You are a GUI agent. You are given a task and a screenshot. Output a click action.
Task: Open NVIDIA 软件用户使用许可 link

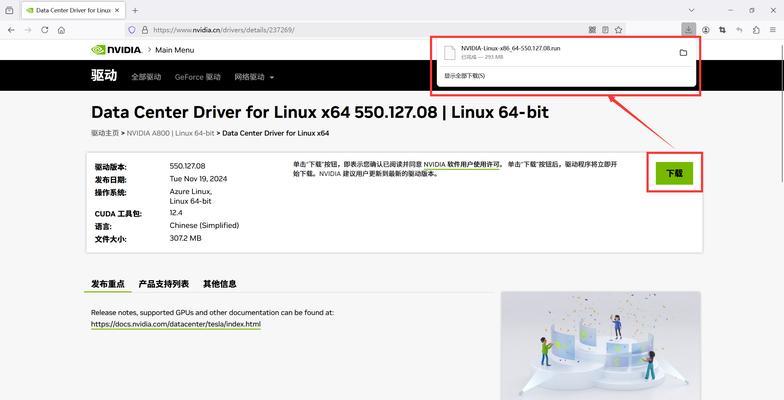pyautogui.click(x=462, y=164)
